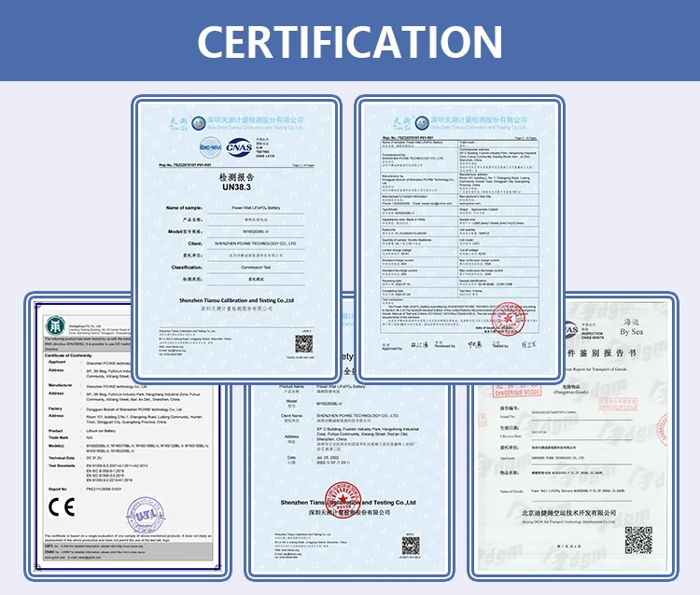Image resolution: width=700 pixels, height=595 pixels.
Task: Click the ilac-MRA round logo
Action: coord(210,147)
